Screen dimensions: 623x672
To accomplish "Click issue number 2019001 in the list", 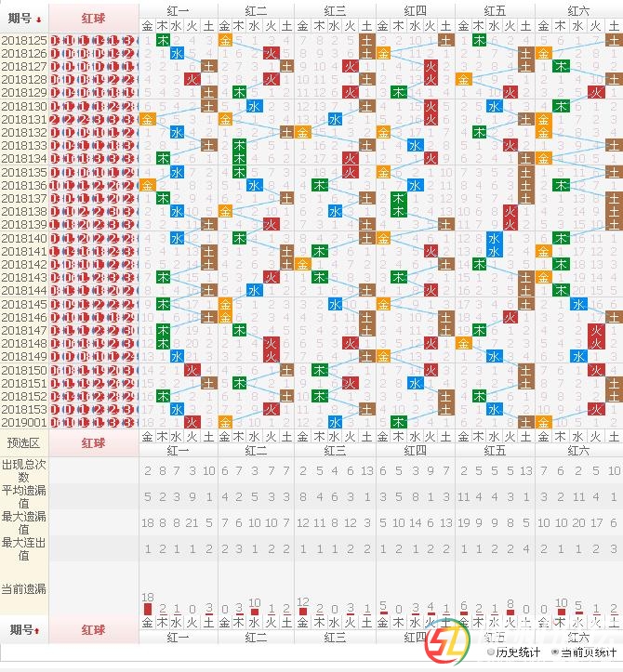I will click(x=23, y=422).
